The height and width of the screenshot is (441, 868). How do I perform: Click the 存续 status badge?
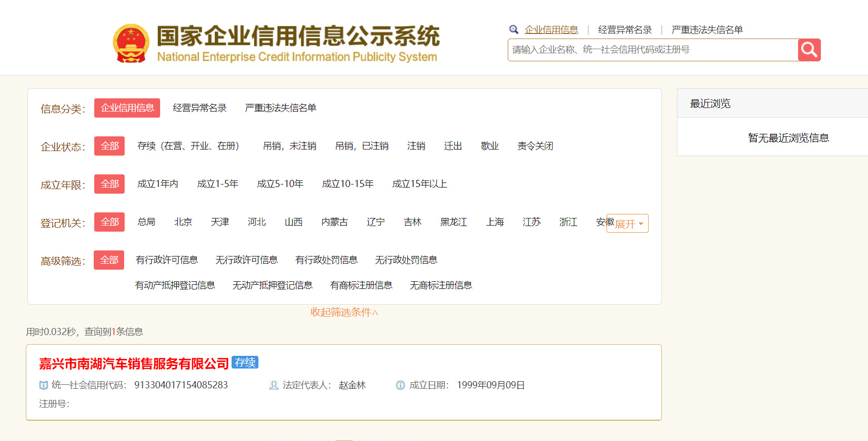(245, 362)
